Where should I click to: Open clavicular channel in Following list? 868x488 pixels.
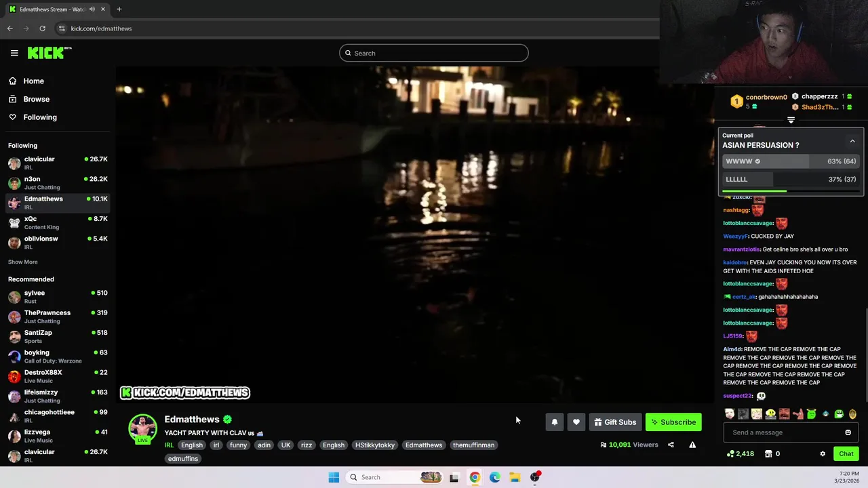click(58, 163)
